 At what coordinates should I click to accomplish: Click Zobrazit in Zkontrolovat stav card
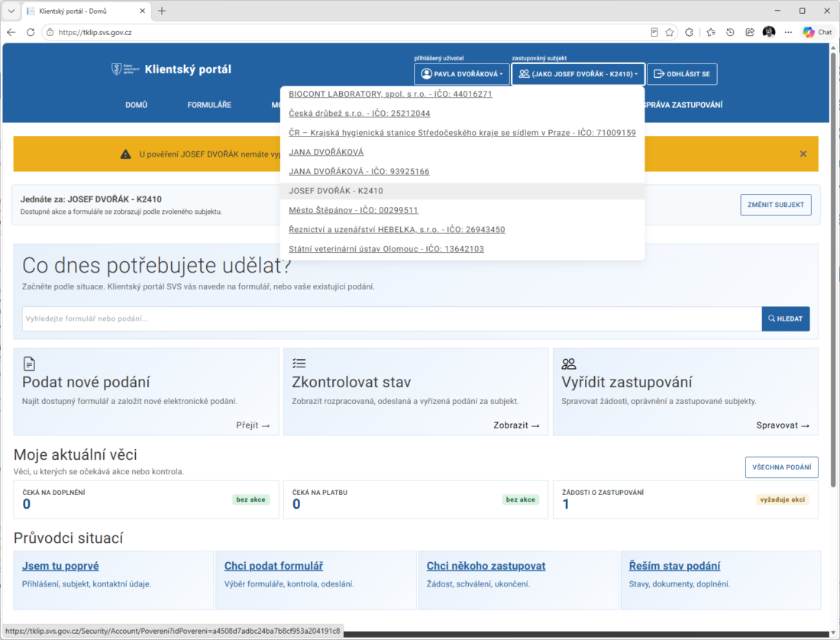(516, 425)
